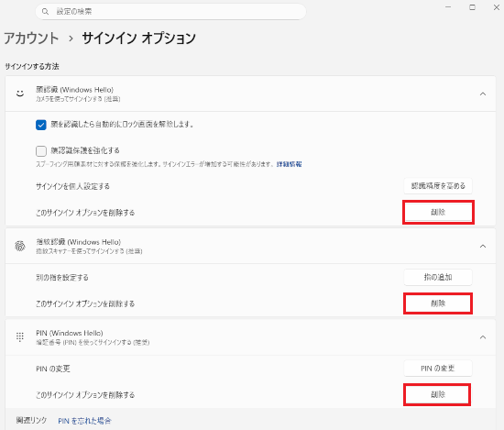504x430 pixels.
Task: Click the search magnifier icon
Action: click(x=45, y=12)
